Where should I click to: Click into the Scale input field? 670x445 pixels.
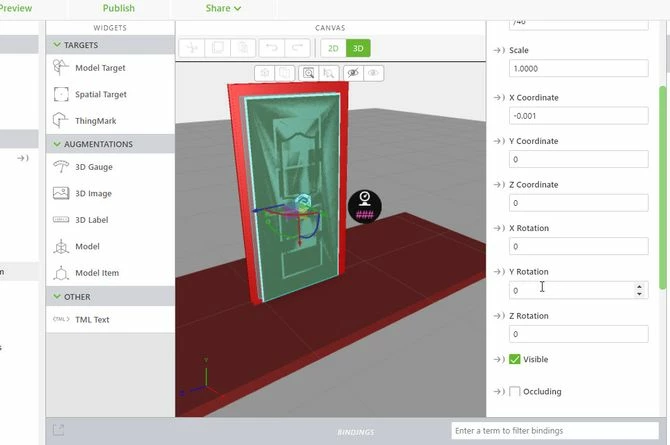(x=579, y=68)
